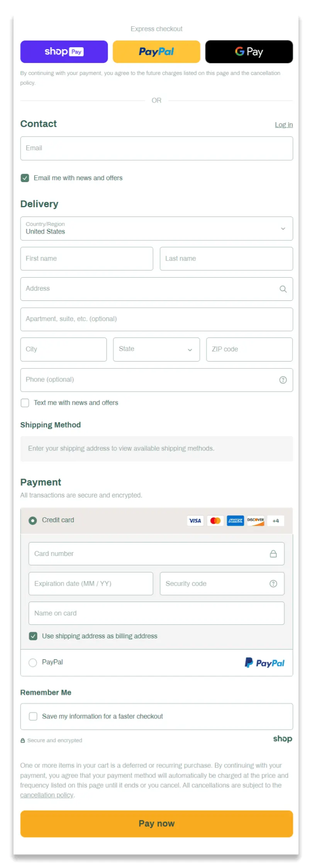Show the +4 more card brands

click(276, 520)
